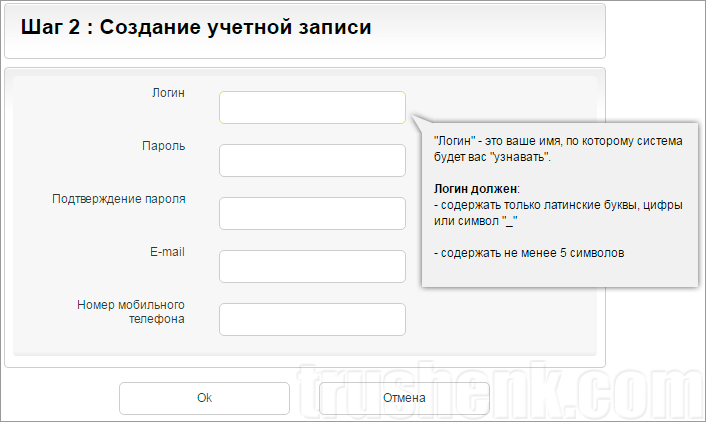Select the Подтверждение пароля label
This screenshot has width=706, height=422.
[118, 199]
